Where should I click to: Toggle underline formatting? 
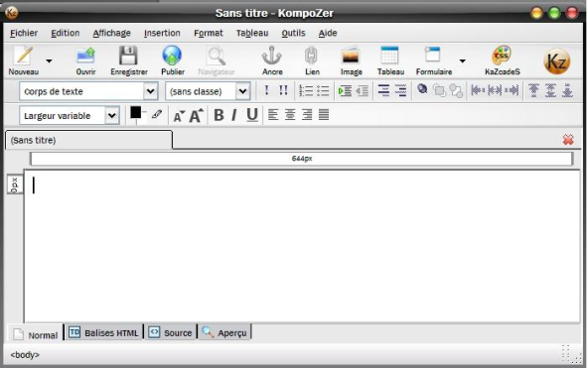tap(252, 115)
